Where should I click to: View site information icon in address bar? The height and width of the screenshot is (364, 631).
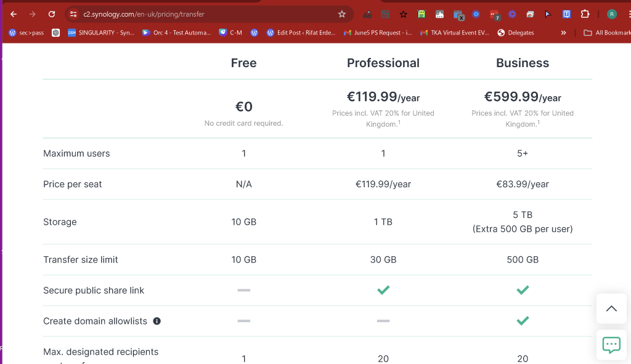pyautogui.click(x=73, y=14)
